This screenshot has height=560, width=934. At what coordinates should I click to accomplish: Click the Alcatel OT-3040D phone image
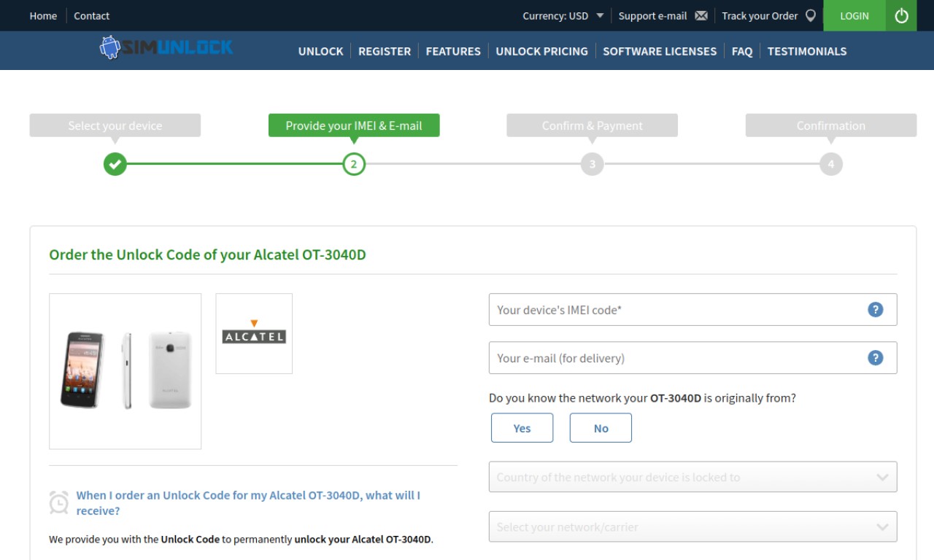[125, 371]
